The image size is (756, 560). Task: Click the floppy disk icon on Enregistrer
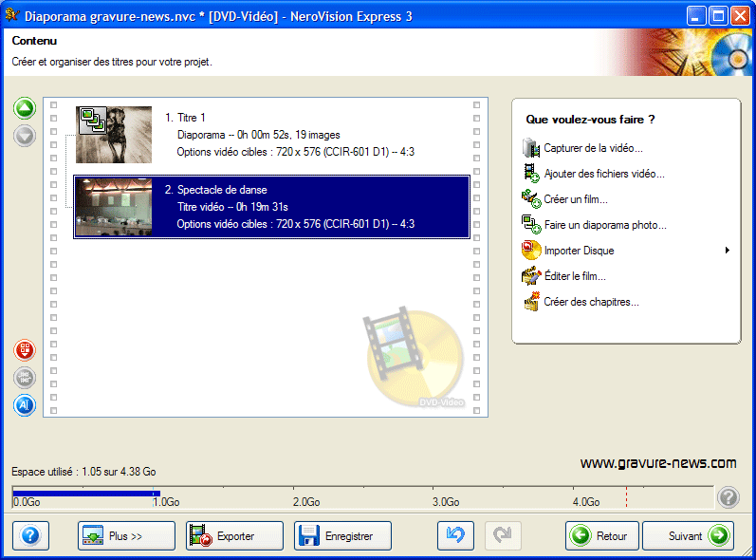309,536
